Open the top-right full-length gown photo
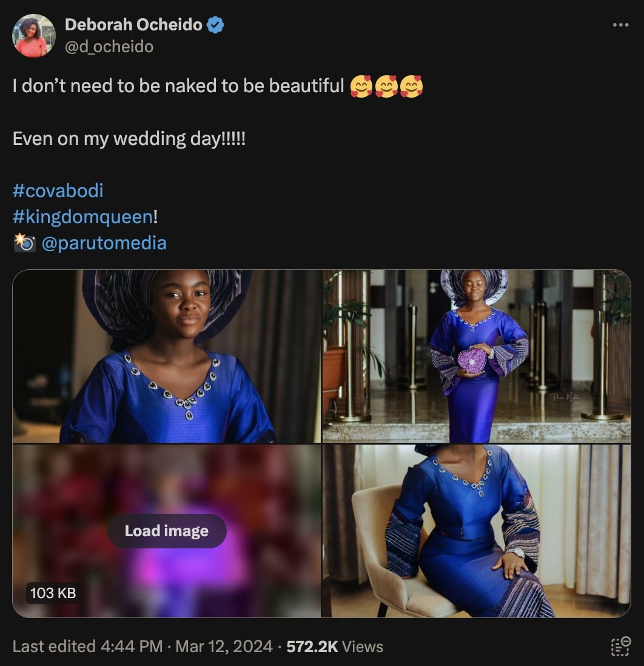Screen dimensions: 644x666 click(x=477, y=355)
